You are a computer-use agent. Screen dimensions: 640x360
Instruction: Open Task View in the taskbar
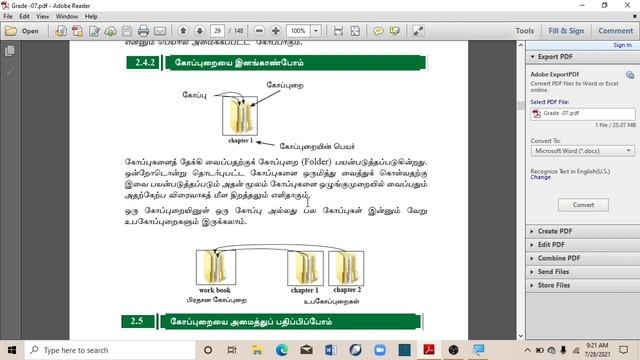tap(232, 350)
